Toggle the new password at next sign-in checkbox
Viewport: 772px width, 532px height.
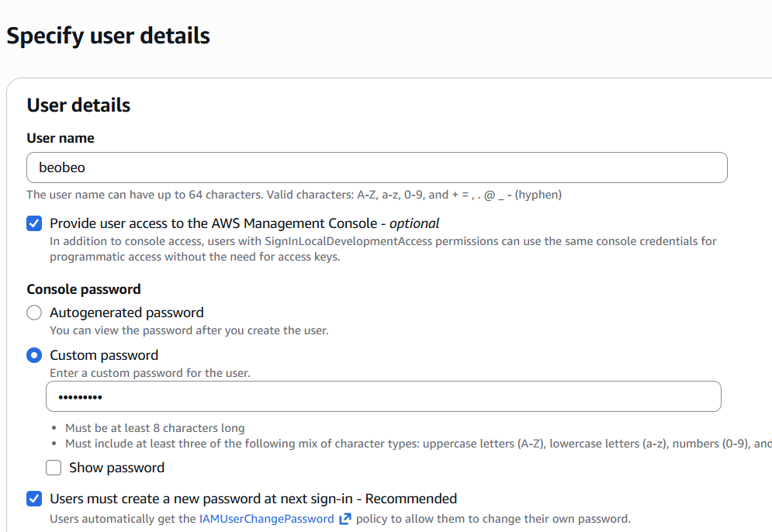(34, 499)
